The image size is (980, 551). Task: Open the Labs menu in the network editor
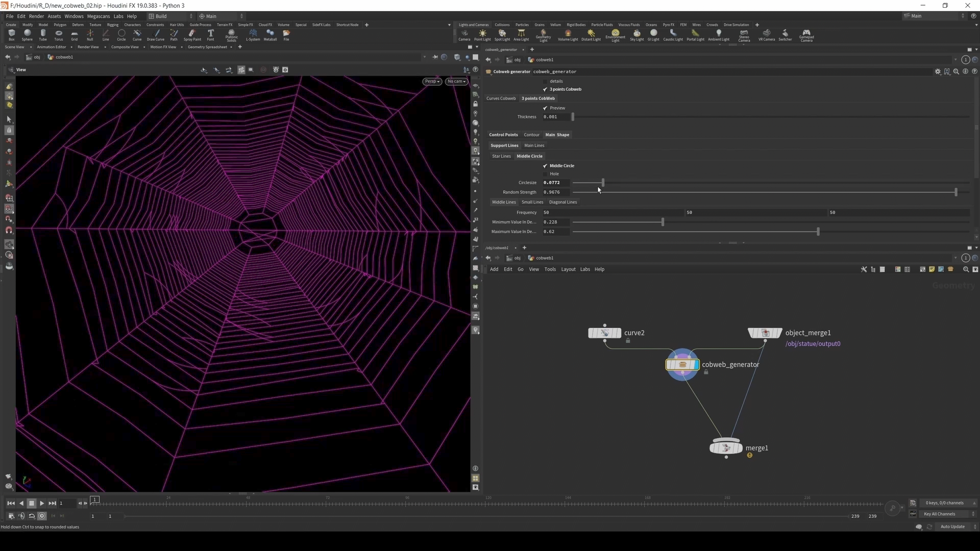point(585,269)
